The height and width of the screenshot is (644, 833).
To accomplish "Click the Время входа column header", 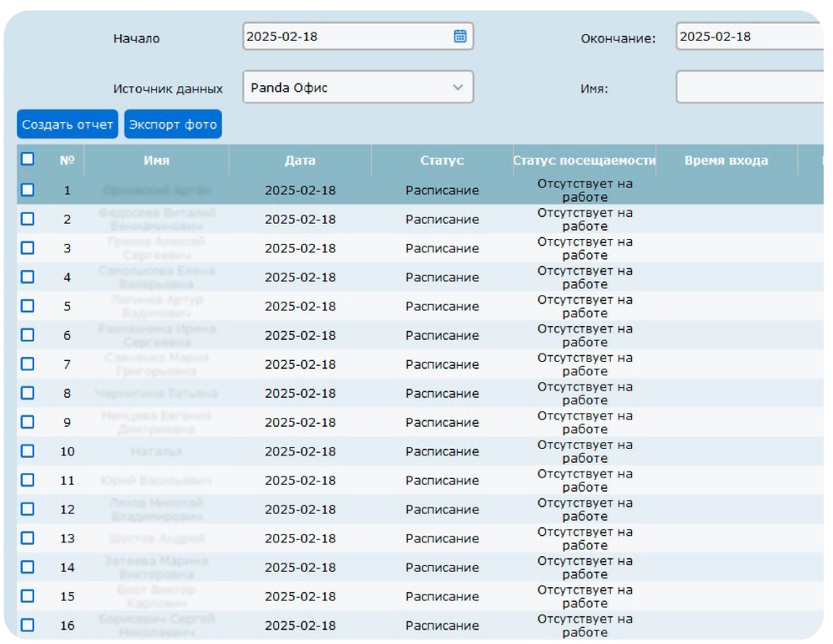I will pos(726,160).
